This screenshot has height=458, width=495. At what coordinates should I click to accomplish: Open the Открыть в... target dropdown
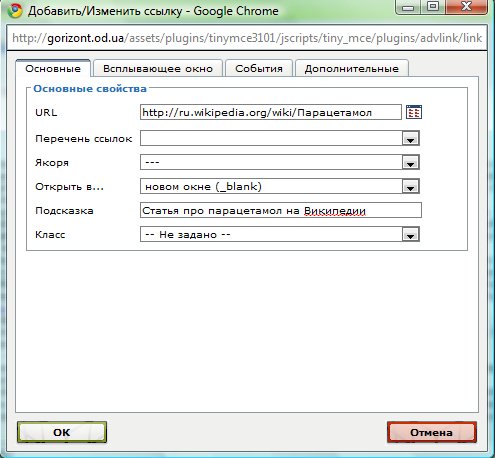(x=280, y=186)
